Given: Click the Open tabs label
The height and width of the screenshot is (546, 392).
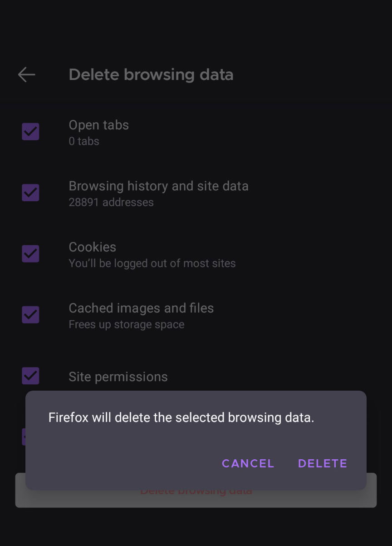Looking at the screenshot, I should tap(98, 125).
